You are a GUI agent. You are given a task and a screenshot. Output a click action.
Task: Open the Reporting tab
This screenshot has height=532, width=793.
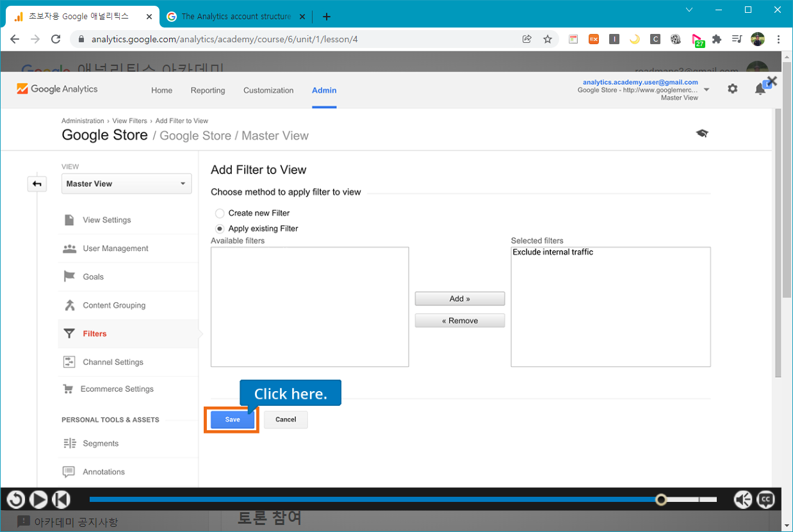[208, 90]
